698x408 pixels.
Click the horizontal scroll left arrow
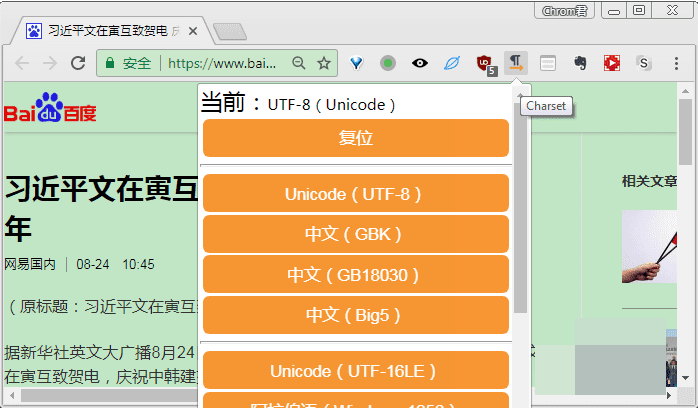(12, 395)
